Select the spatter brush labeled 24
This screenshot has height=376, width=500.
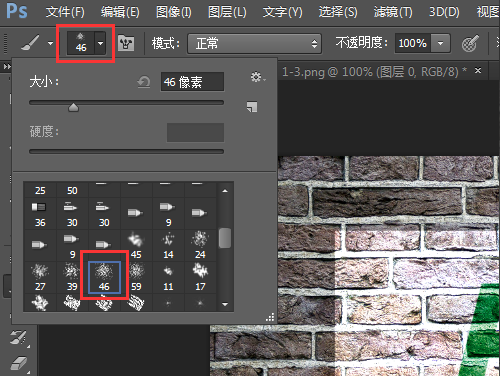click(200, 246)
